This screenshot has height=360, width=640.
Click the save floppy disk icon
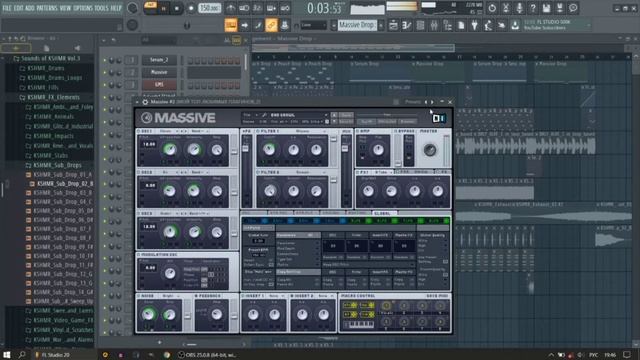coord(546,8)
